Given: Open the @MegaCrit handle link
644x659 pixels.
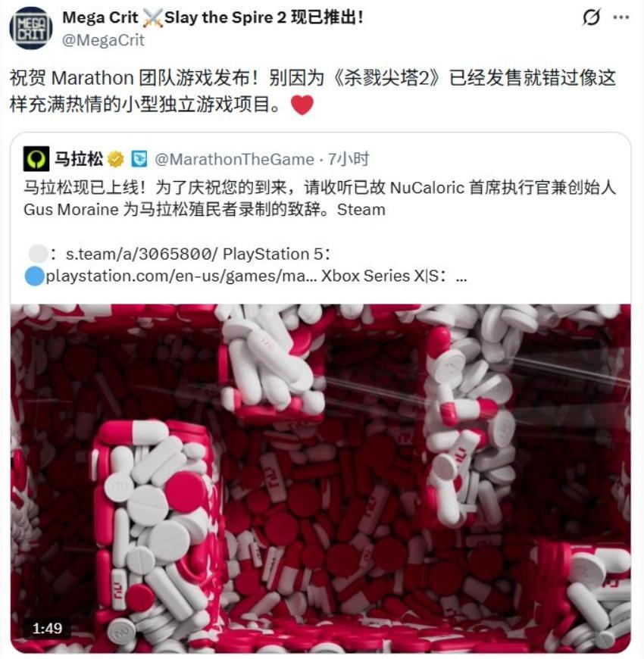Looking at the screenshot, I should pos(103,40).
